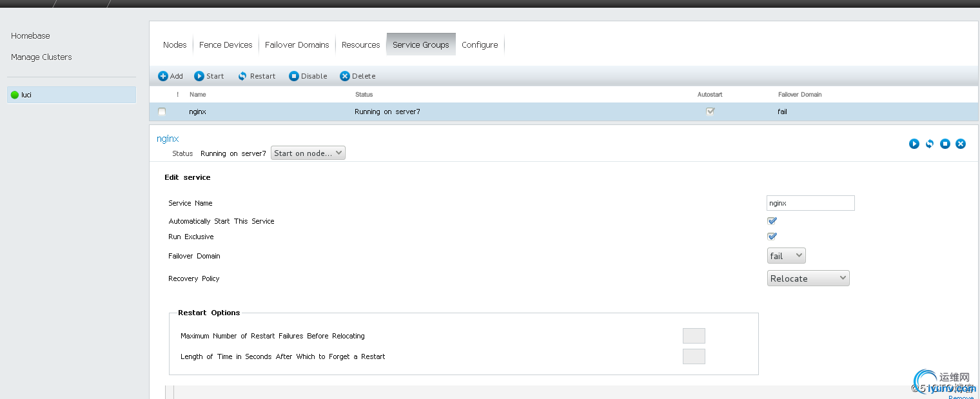Toggle the Run Exclusive checkbox
980x399 pixels.
click(x=772, y=237)
